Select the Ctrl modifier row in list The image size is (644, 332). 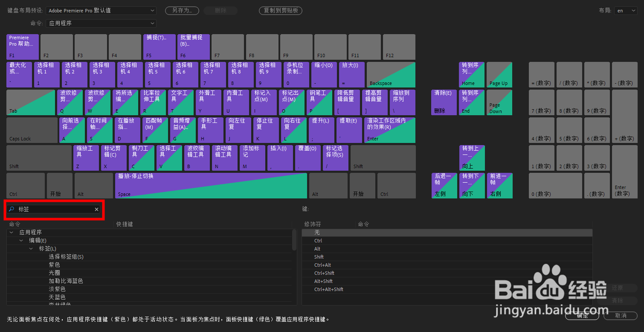click(x=447, y=241)
